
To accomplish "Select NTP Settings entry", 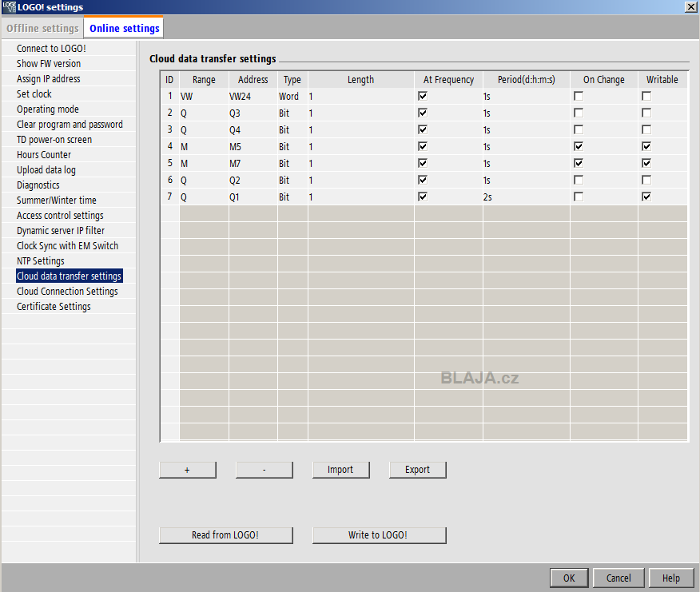I will click(x=40, y=260).
